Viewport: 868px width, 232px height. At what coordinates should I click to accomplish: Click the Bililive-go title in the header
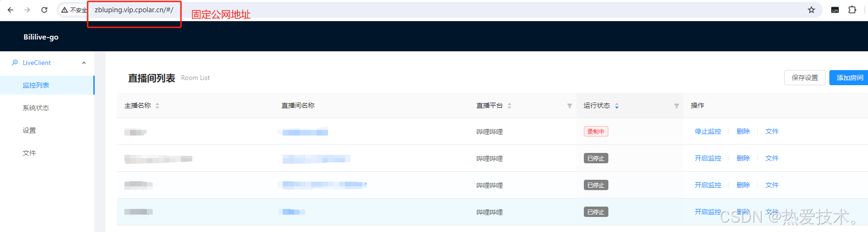[41, 37]
